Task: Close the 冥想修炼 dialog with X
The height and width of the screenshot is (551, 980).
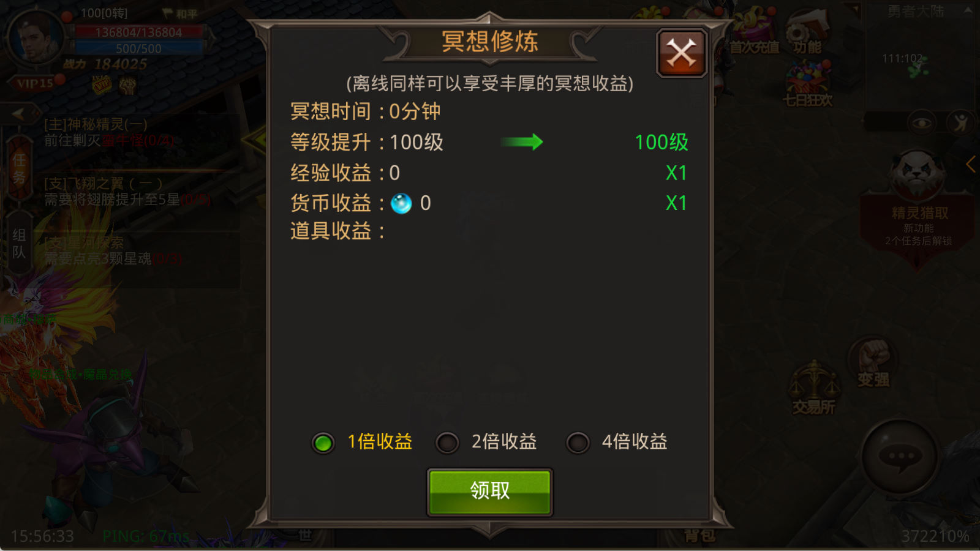Action: click(x=681, y=53)
